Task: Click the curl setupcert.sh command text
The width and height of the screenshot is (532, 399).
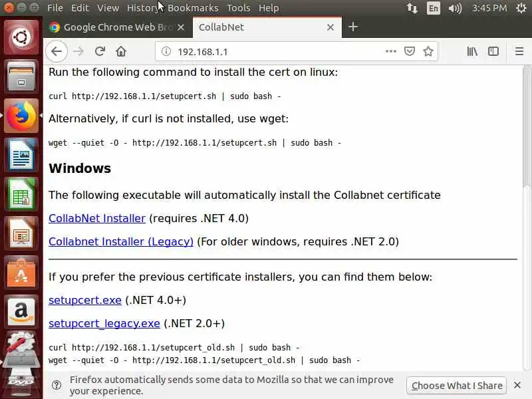Action: (x=165, y=96)
